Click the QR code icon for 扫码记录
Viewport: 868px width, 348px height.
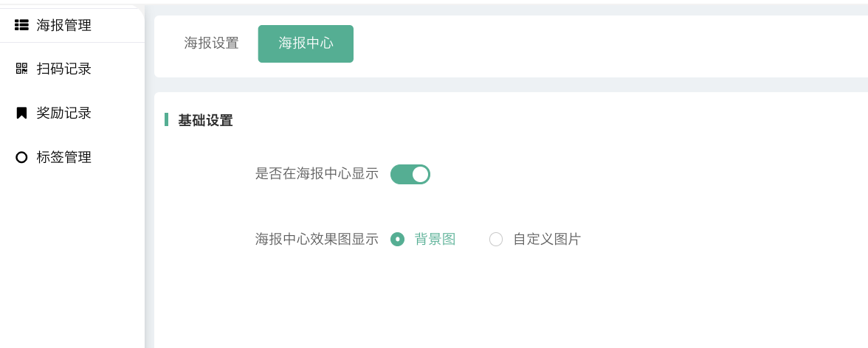(x=21, y=69)
